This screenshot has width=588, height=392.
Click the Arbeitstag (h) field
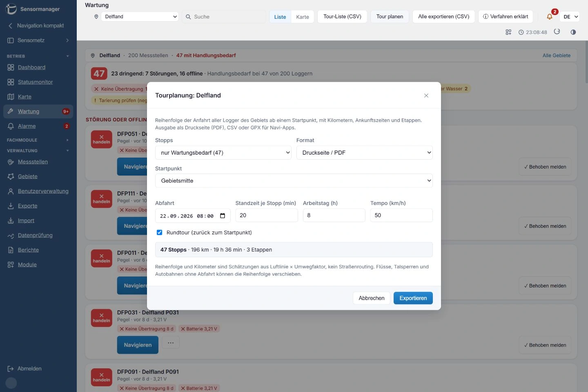334,216
